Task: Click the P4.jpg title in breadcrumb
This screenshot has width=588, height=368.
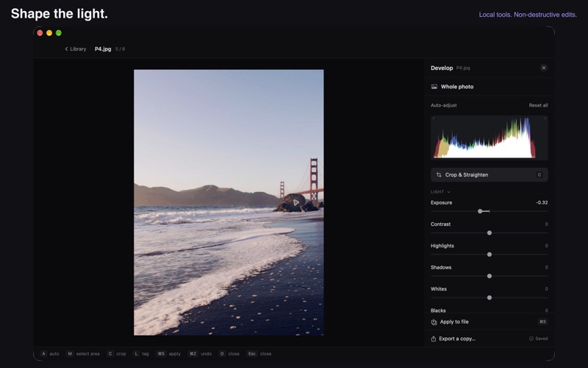Action: [103, 49]
